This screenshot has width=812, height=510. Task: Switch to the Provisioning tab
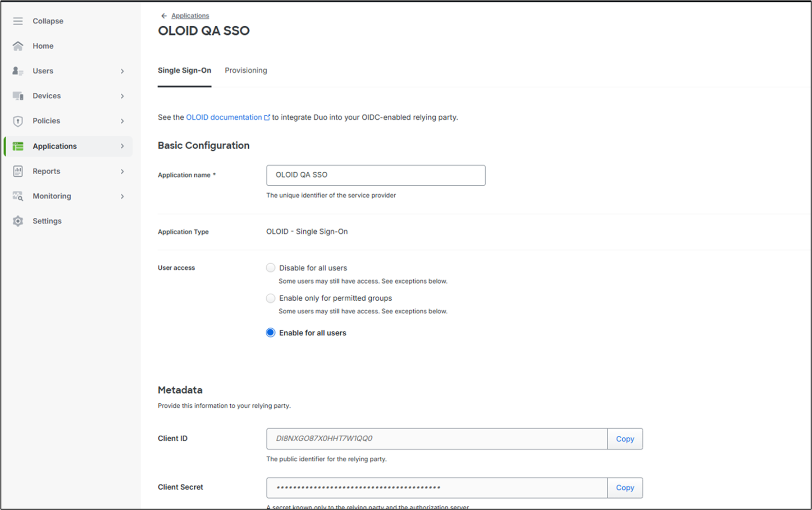pyautogui.click(x=246, y=70)
